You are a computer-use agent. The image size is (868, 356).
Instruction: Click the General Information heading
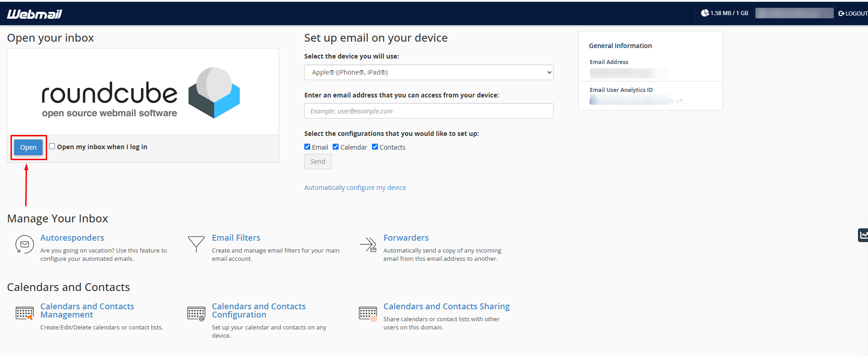(x=620, y=46)
